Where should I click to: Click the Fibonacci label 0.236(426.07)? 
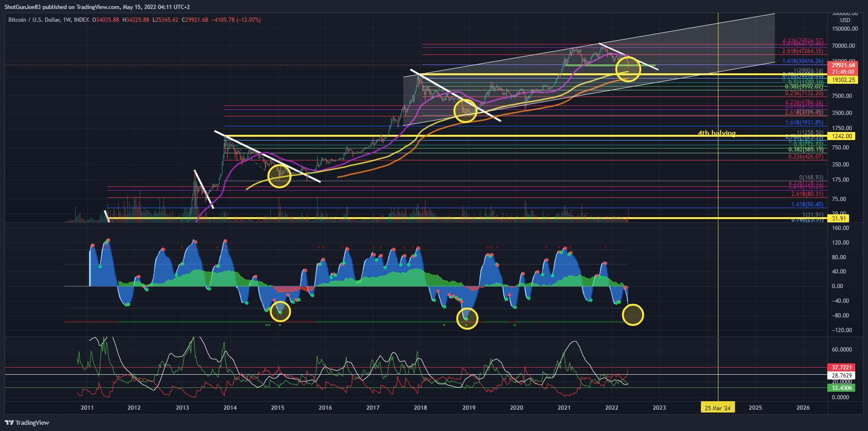coord(806,157)
